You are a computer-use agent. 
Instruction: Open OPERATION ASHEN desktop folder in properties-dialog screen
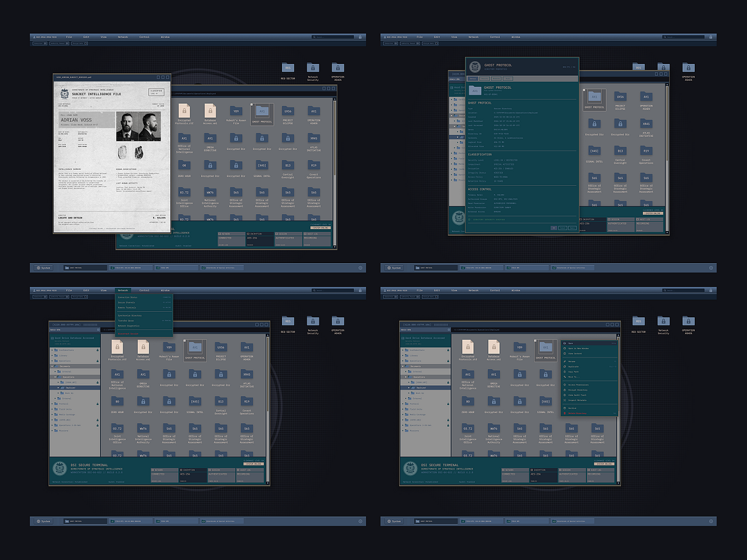[x=688, y=71]
